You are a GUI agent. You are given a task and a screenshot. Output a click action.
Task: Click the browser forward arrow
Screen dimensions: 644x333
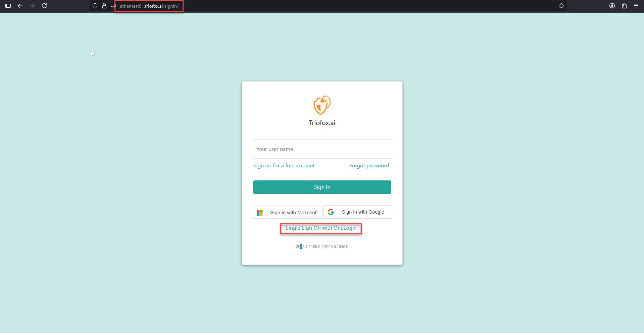click(x=32, y=6)
